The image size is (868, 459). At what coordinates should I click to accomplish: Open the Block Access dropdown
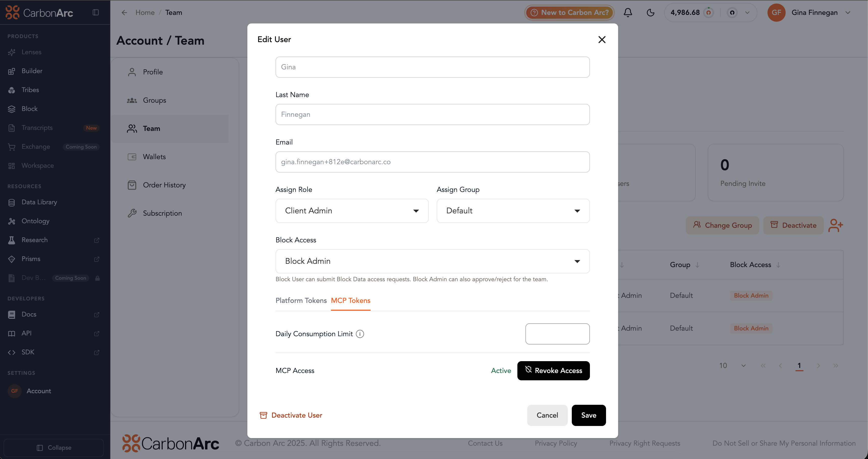pyautogui.click(x=432, y=261)
